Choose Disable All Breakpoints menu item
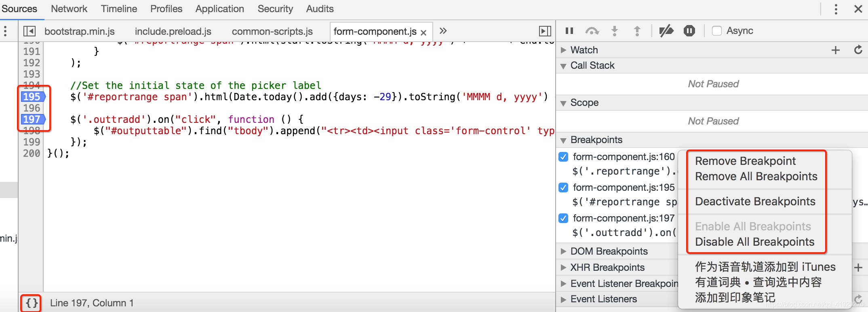 coord(754,242)
